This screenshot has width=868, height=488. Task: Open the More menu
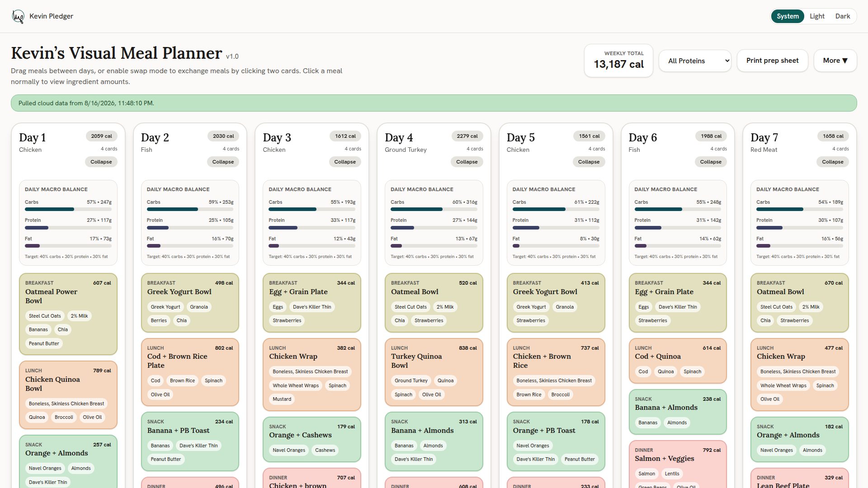pyautogui.click(x=835, y=61)
